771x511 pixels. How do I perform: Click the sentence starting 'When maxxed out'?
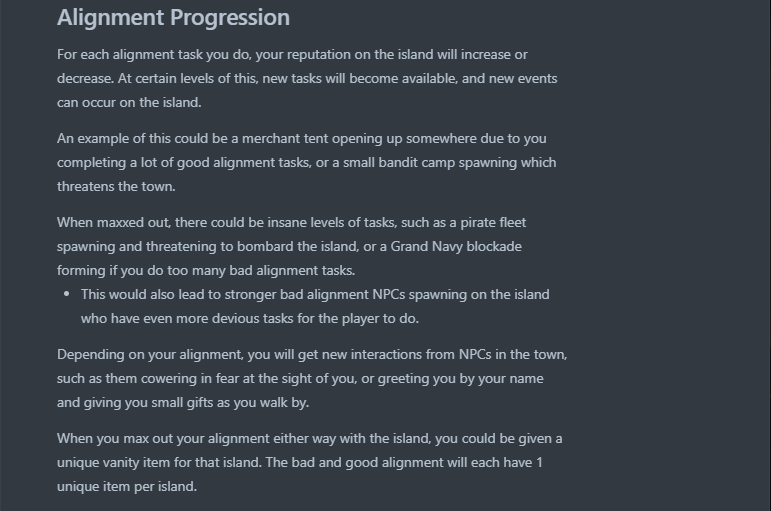point(292,246)
